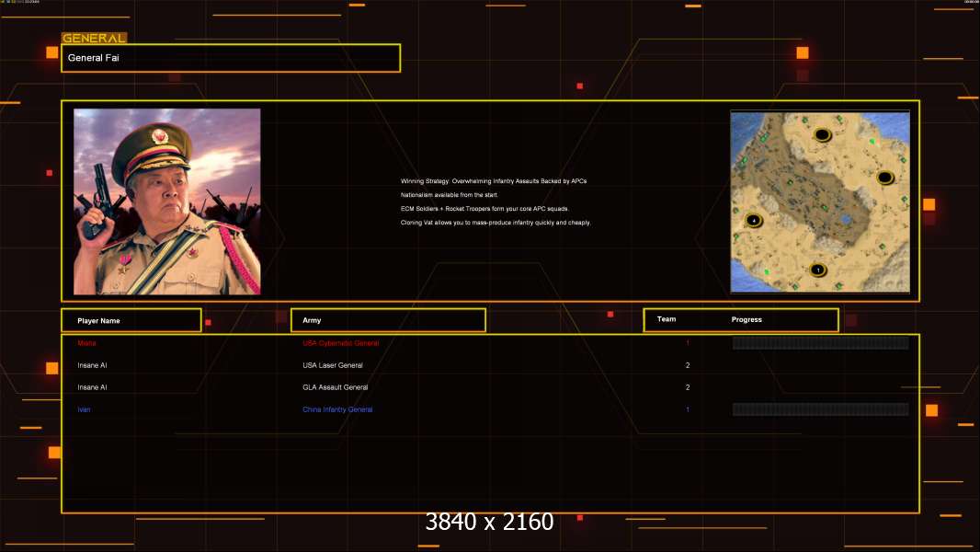The height and width of the screenshot is (552, 980).
Task: Click team number for USA Laser General
Action: click(x=688, y=365)
